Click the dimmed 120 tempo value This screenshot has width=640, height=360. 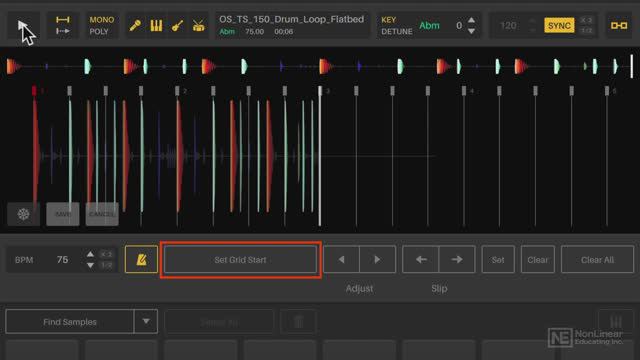[x=508, y=26]
